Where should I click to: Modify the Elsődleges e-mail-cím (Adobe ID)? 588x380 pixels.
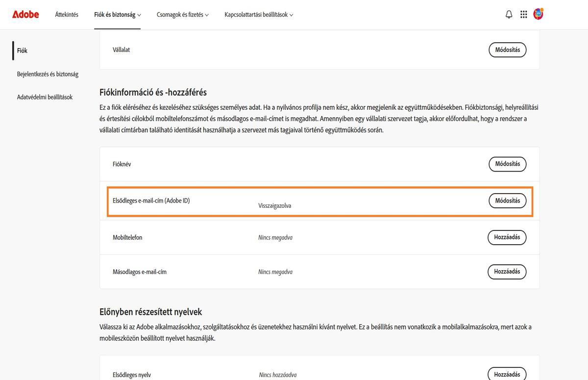pos(507,200)
